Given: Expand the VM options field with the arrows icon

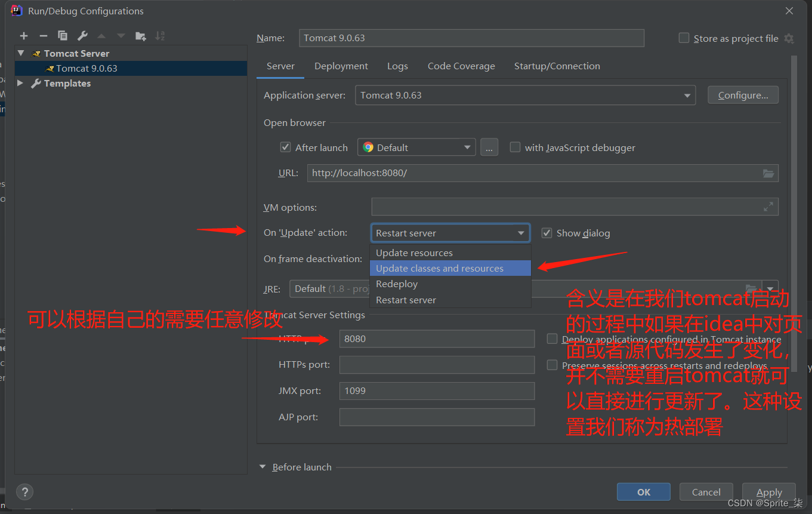Looking at the screenshot, I should point(768,207).
